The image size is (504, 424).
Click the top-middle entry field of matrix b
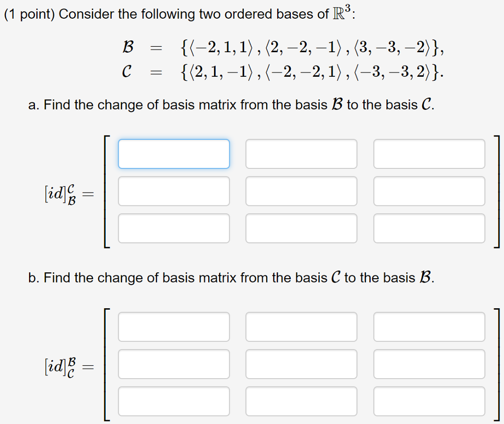pos(301,327)
